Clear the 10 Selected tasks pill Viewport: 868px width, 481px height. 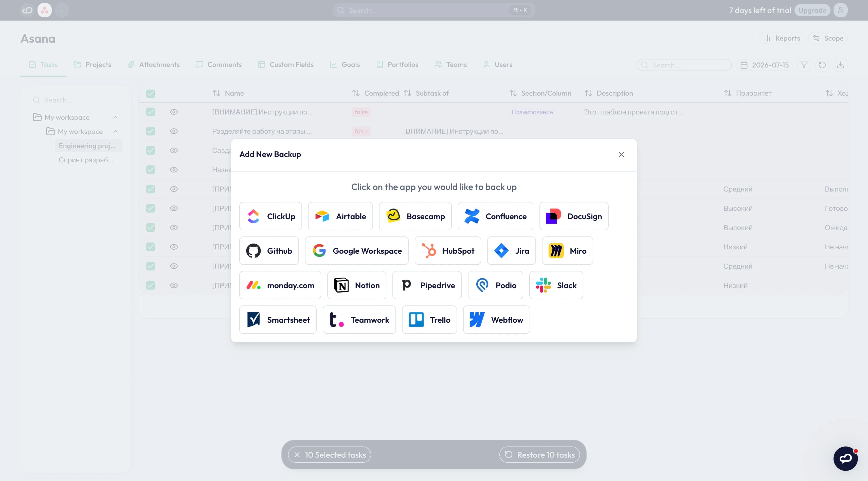click(329, 455)
